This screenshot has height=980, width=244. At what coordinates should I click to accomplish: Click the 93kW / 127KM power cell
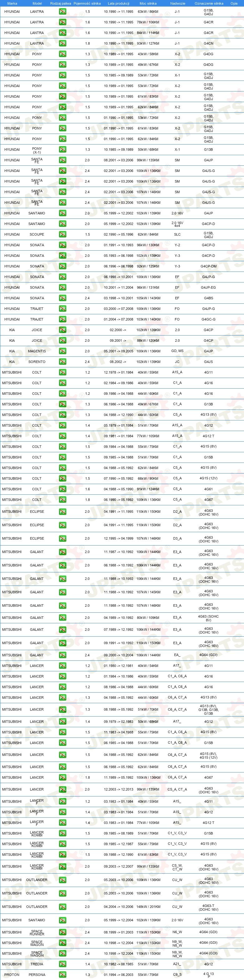point(148,43)
